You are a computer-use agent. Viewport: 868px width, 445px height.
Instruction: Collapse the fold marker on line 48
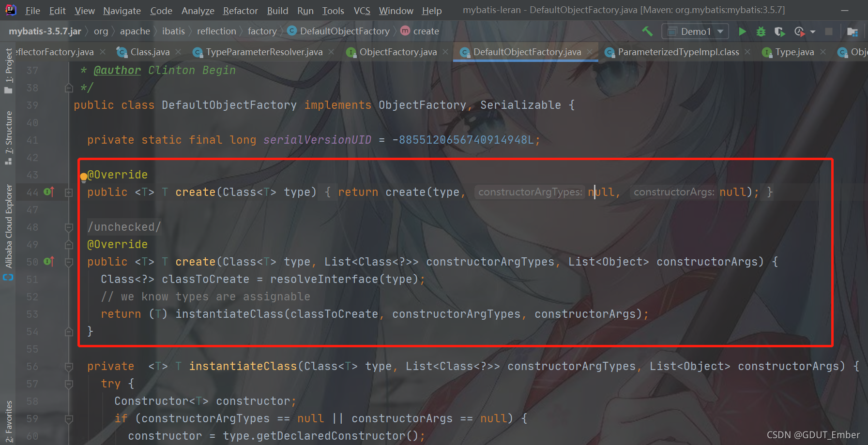coord(69,227)
